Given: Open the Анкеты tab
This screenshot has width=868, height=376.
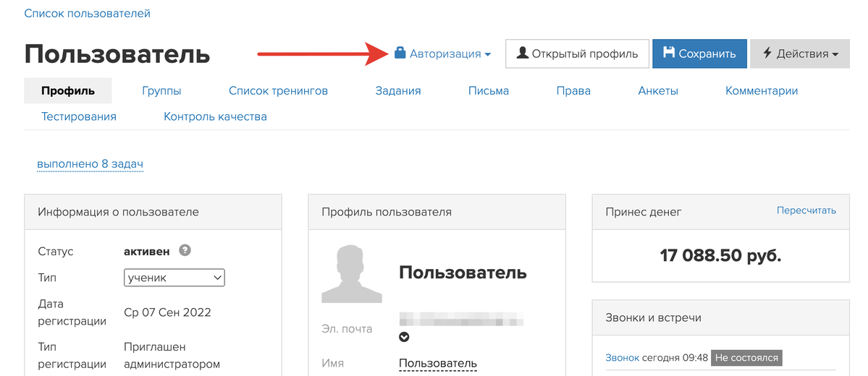Looking at the screenshot, I should click(658, 90).
